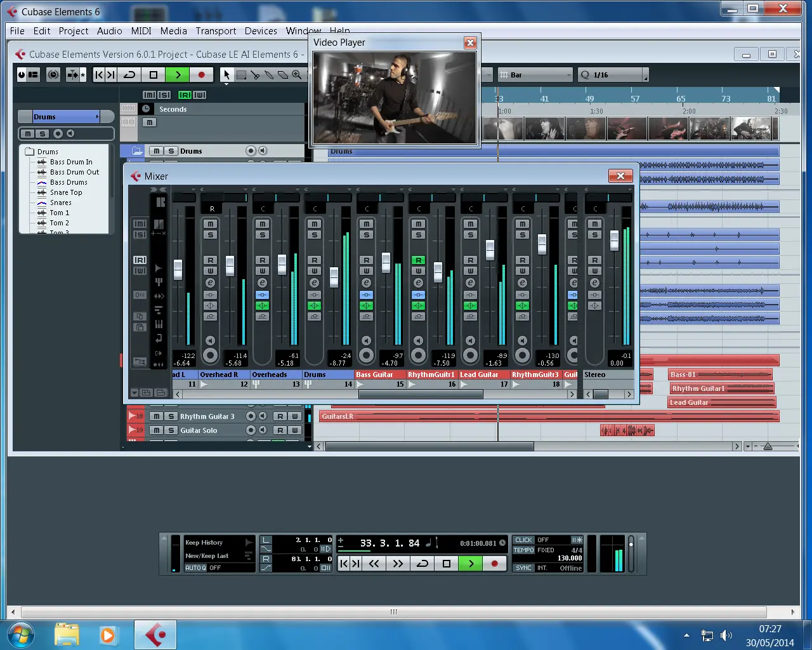Enable write automation on Bass Guitar mixer channel

tap(366, 271)
